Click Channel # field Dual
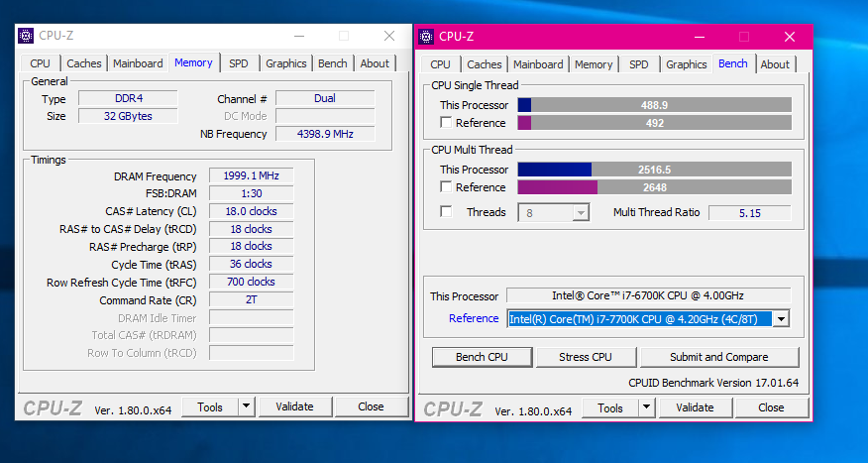Screen dimensions: 868x463 coord(325,98)
